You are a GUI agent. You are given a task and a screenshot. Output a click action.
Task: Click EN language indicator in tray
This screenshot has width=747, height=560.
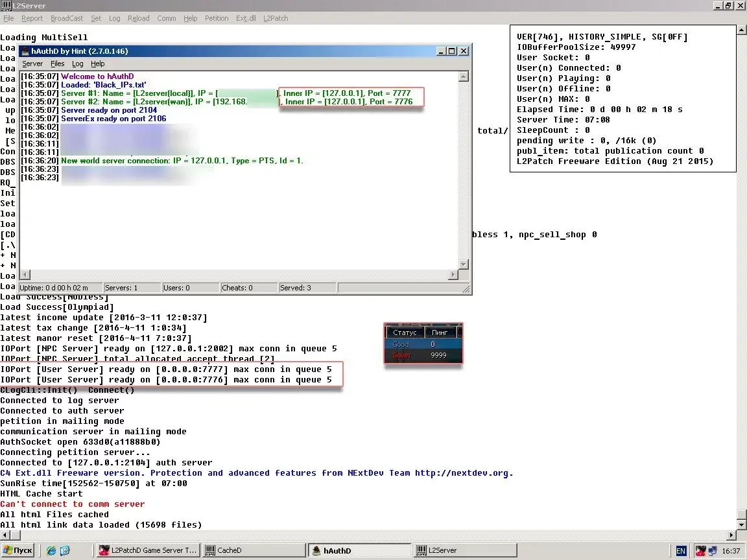tap(681, 551)
